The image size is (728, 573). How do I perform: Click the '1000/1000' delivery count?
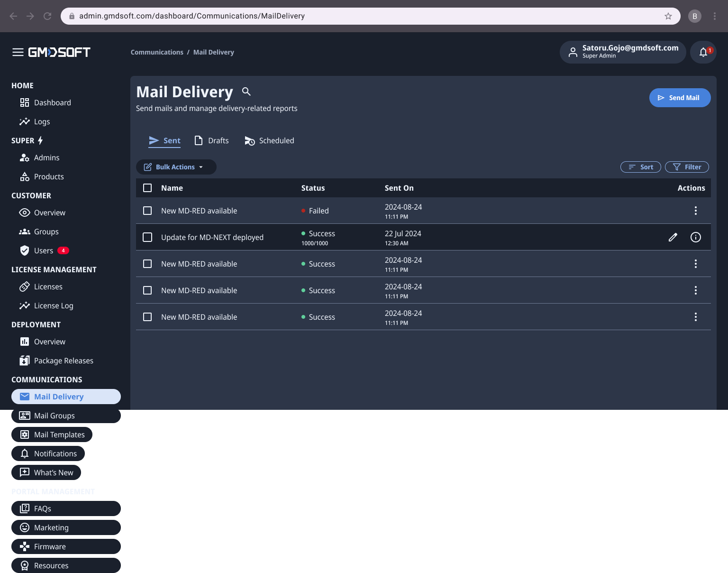(x=315, y=243)
